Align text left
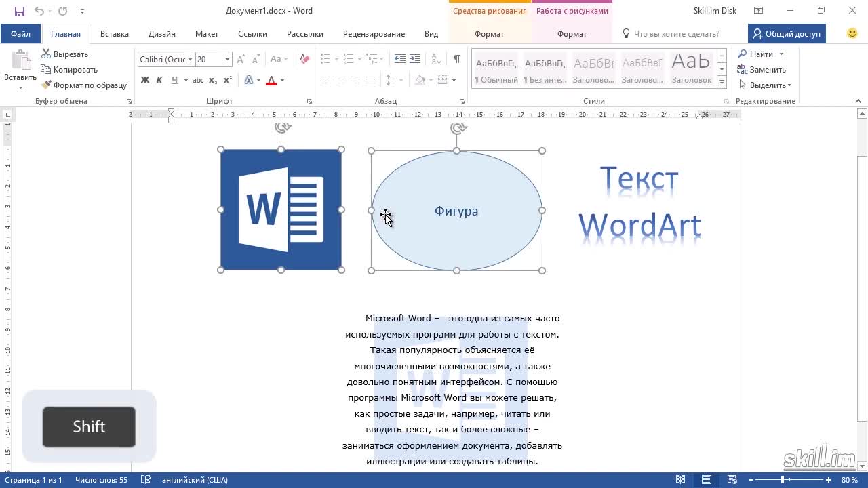868x488 pixels. tap(325, 80)
